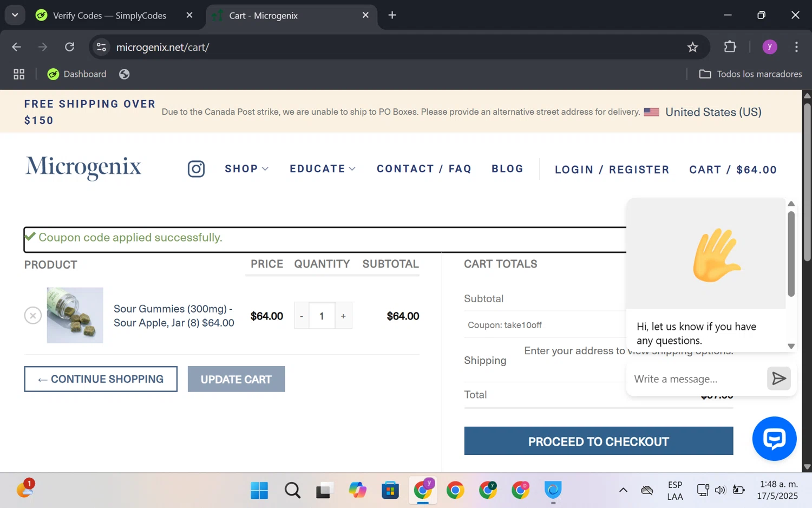Click CONTINUE SHOPPING button
The width and height of the screenshot is (812, 508).
[x=101, y=379]
